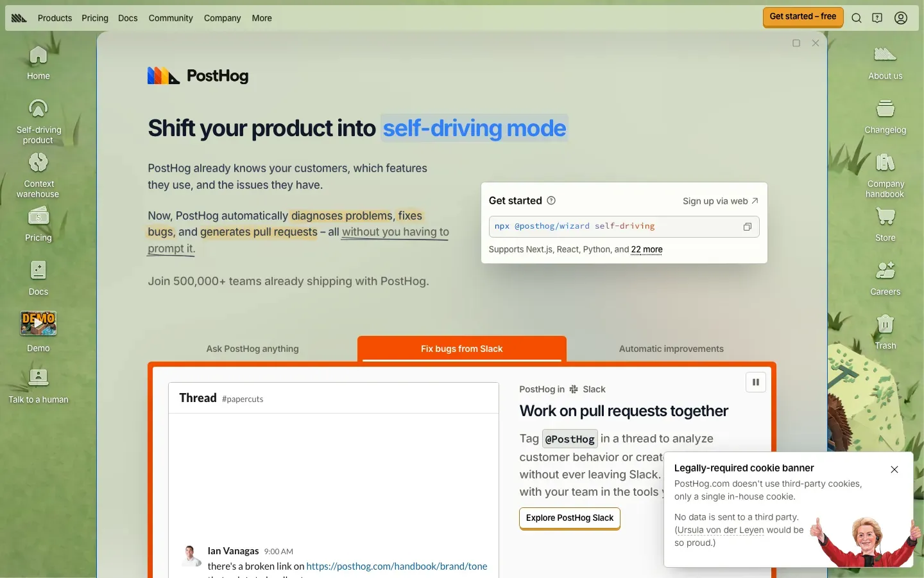Open the handbook brand tone URL

pyautogui.click(x=397, y=566)
